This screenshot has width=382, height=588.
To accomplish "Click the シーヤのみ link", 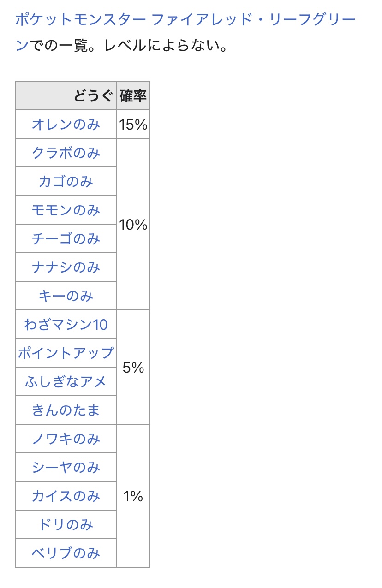I will 66,468.
